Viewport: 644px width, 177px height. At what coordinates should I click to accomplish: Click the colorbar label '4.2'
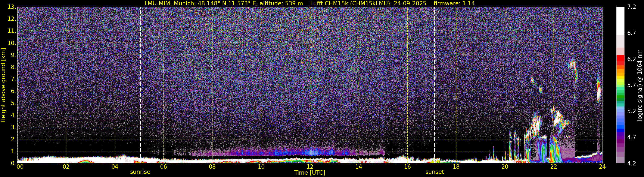pyautogui.click(x=632, y=163)
